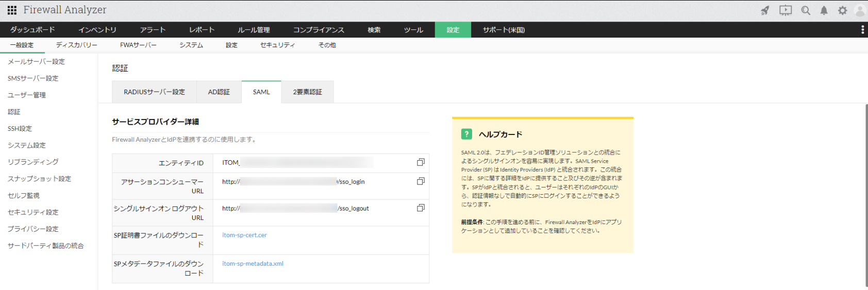Open the presentation monitor icon

785,10
